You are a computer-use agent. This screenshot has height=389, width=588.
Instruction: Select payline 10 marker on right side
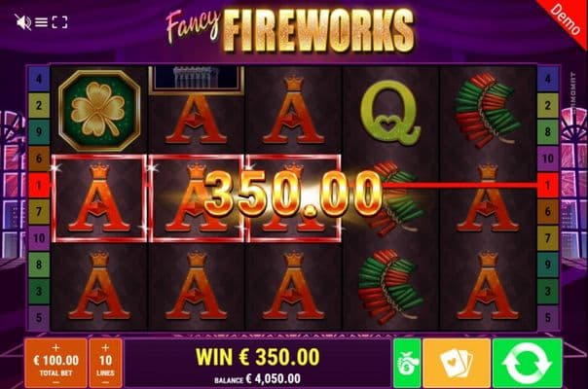coord(548,159)
